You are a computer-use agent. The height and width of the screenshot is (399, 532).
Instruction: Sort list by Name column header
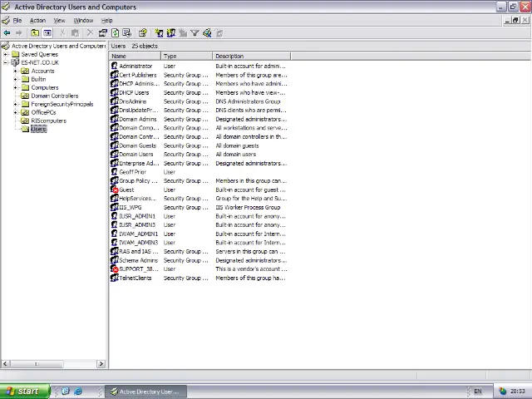[135, 56]
